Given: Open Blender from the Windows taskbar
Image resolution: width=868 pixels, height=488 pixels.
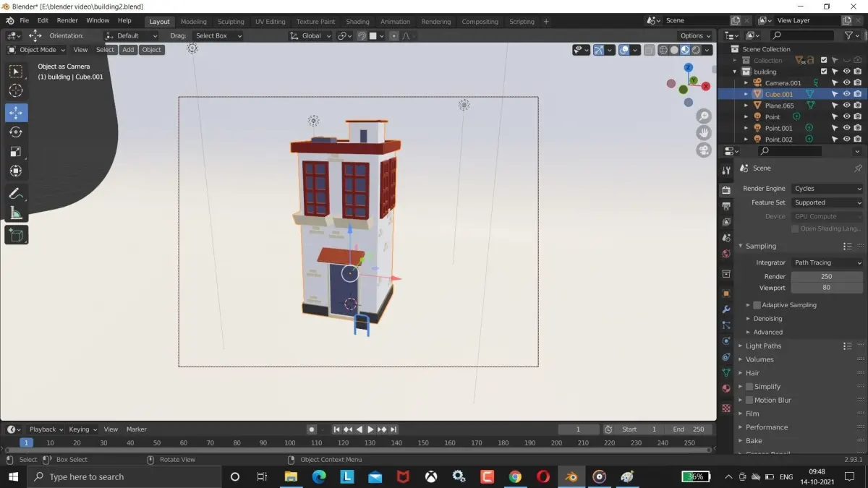Looking at the screenshot, I should (571, 477).
